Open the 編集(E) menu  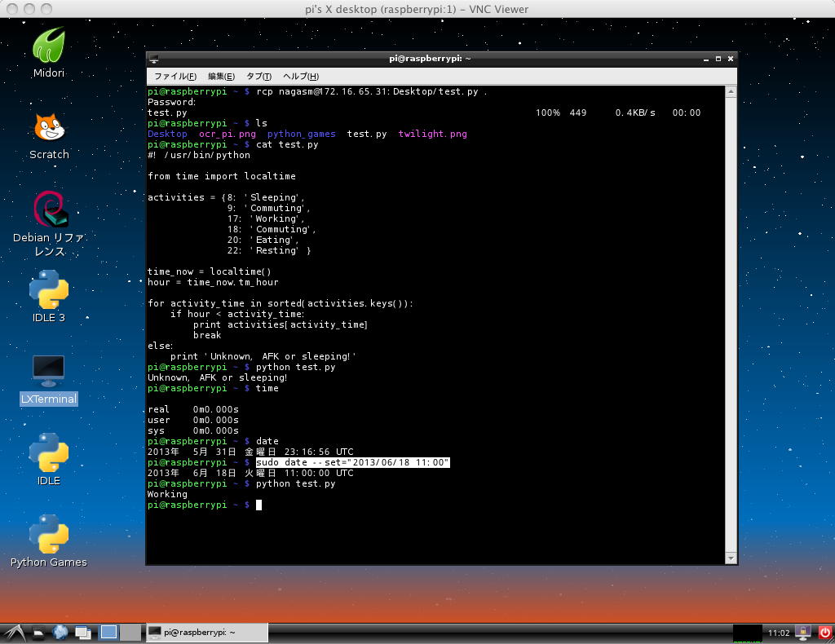pos(221,76)
